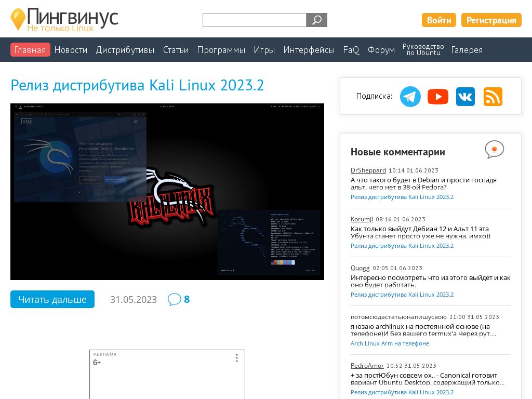Open the YouTube channel icon
The image size is (532, 399).
437,97
